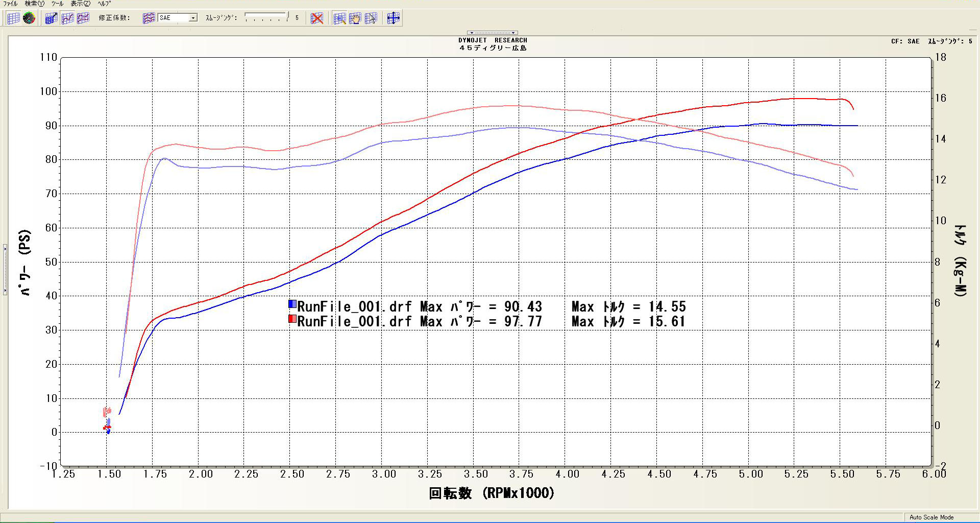Open the SAE correction factor dropdown
The height and width of the screenshot is (523, 980).
point(193,18)
